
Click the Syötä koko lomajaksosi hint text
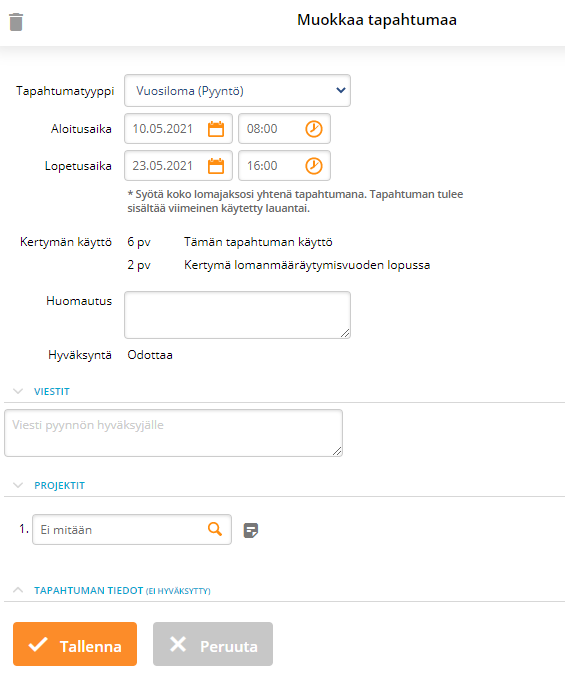[295, 201]
